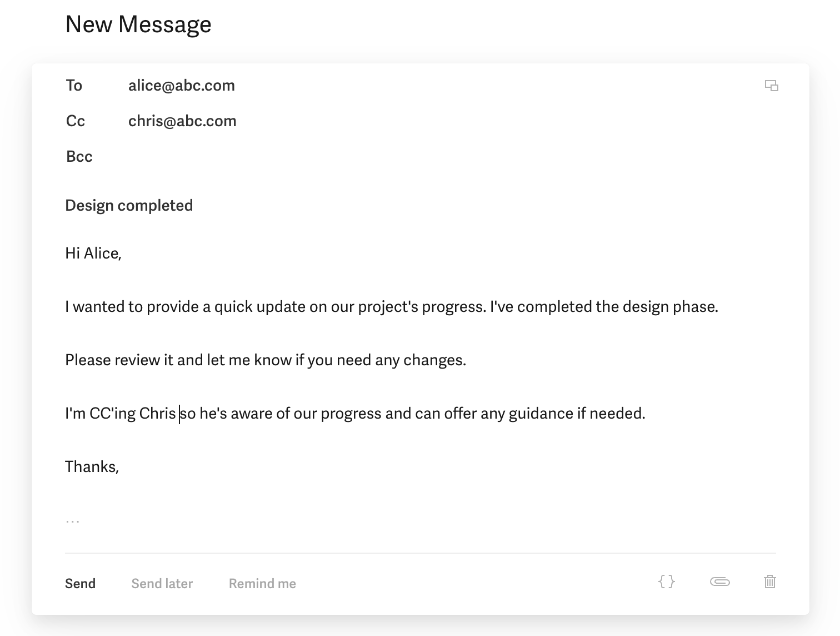Click the Please review it paragraph
Viewport: 840px width, 636px height.
(266, 360)
